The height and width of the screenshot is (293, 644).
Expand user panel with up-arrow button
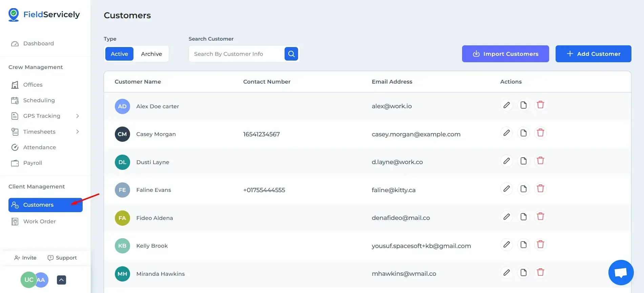(x=61, y=280)
